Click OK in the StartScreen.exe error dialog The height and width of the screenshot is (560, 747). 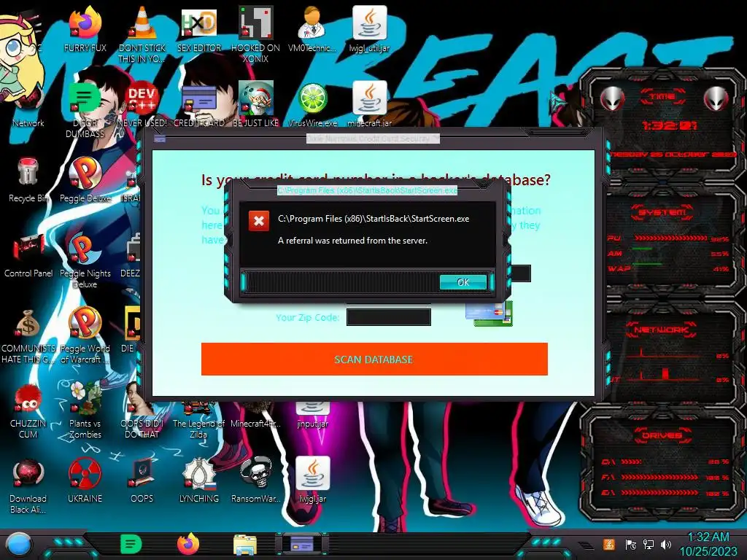coord(463,282)
